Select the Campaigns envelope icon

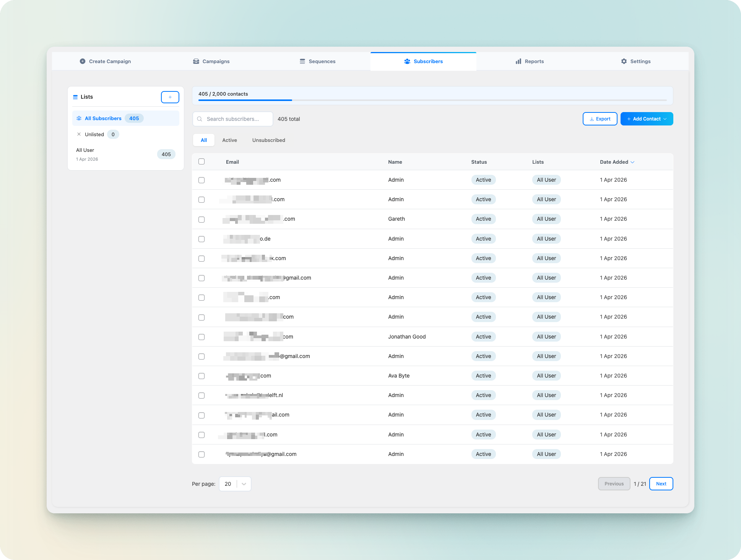pyautogui.click(x=196, y=61)
